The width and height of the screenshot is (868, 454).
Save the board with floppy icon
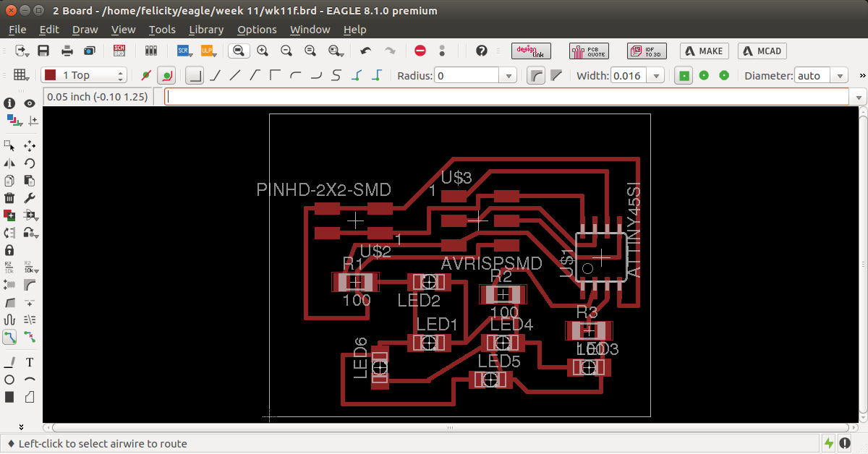coord(43,51)
